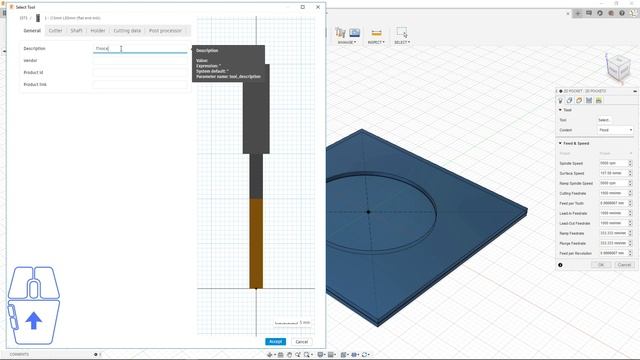Close the Select Tool dialog
This screenshot has height=360, width=640.
point(318,7)
